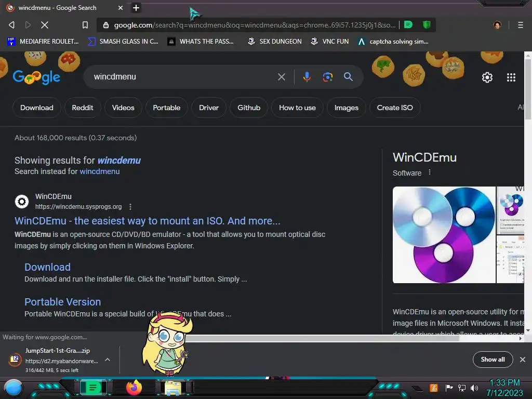This screenshot has width=532, height=399.
Task: Open the browser hamburger menu
Action: 521,25
